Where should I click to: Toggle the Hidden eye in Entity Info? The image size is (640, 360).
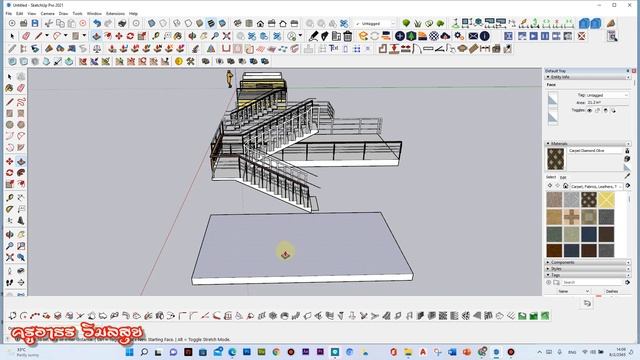[589, 111]
